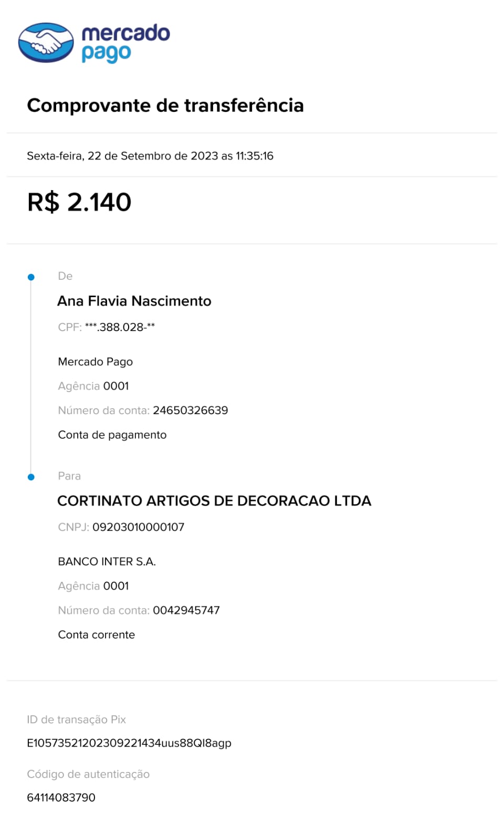Select the CNPJ number 09203010000107
Viewport: 504px width, 840px height.
pos(139,527)
